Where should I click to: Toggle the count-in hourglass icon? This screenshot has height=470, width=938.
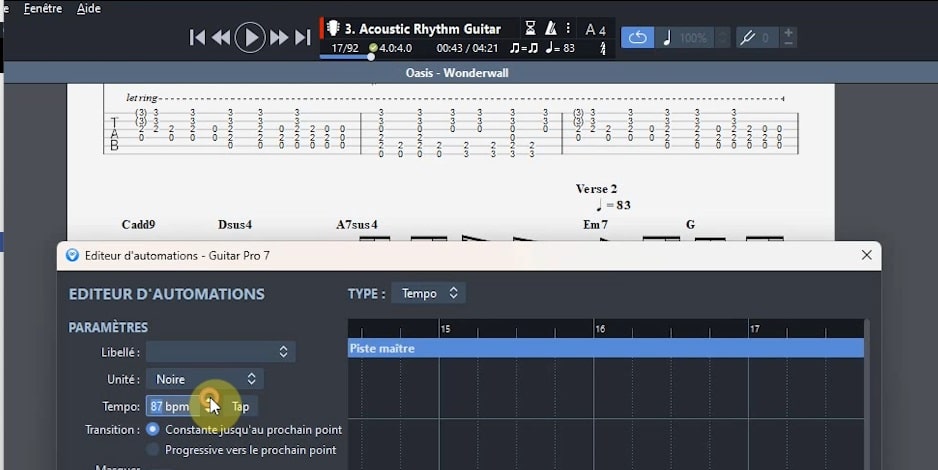[530, 28]
